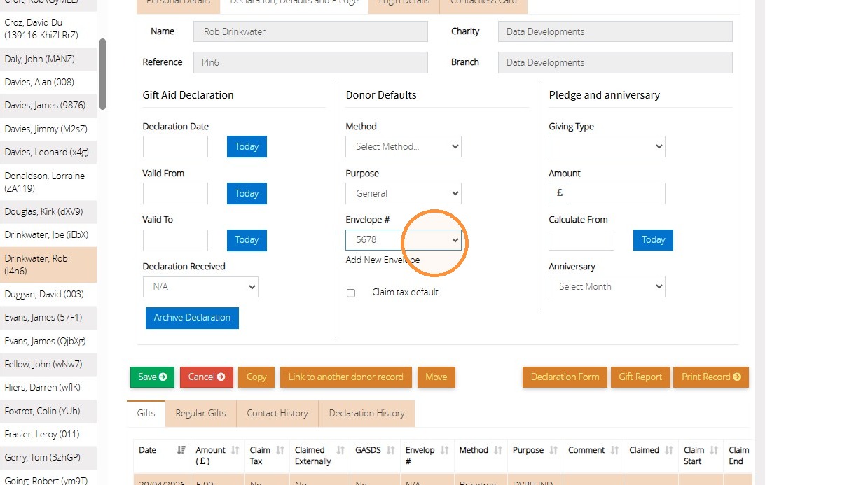Tick the Claim tax default checkbox
This screenshot has width=868, height=485.
(351, 293)
